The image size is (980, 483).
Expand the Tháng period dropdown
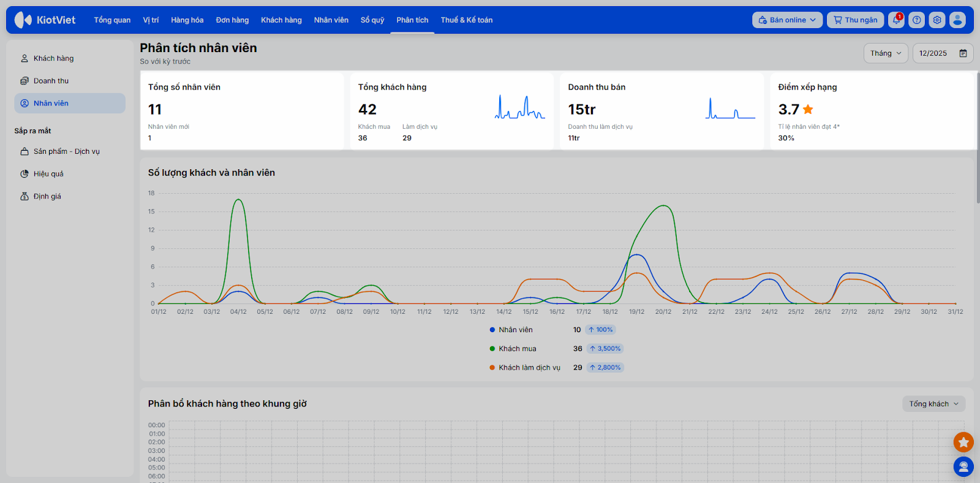pyautogui.click(x=886, y=53)
